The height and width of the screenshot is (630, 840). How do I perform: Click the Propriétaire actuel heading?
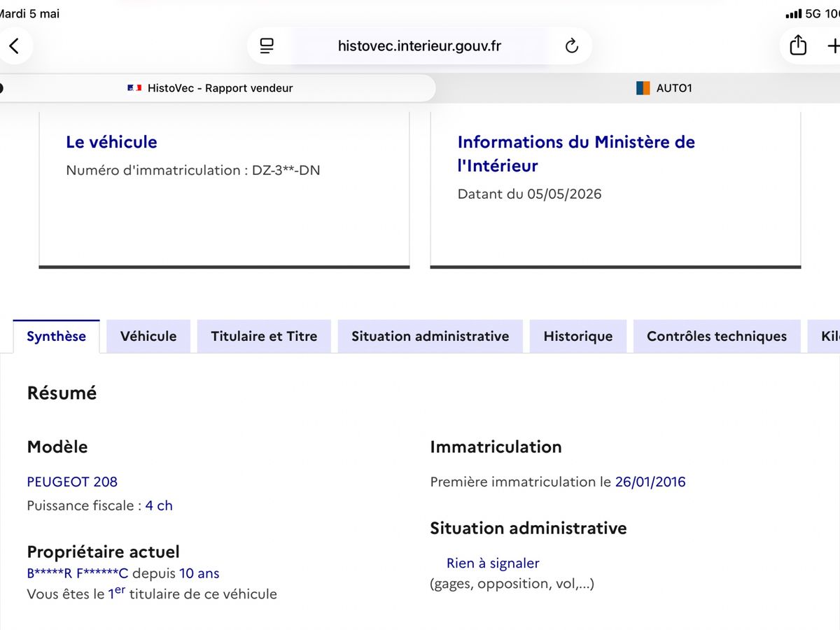point(103,552)
